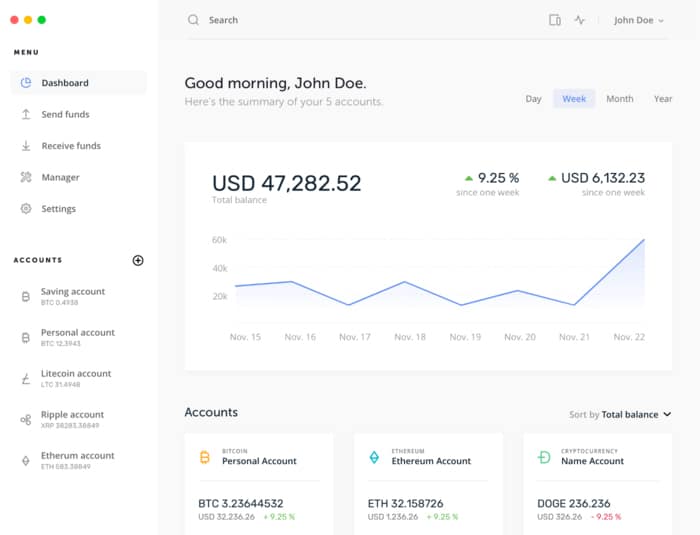Click into the Search field
Image resolution: width=700 pixels, height=535 pixels.
[x=300, y=20]
